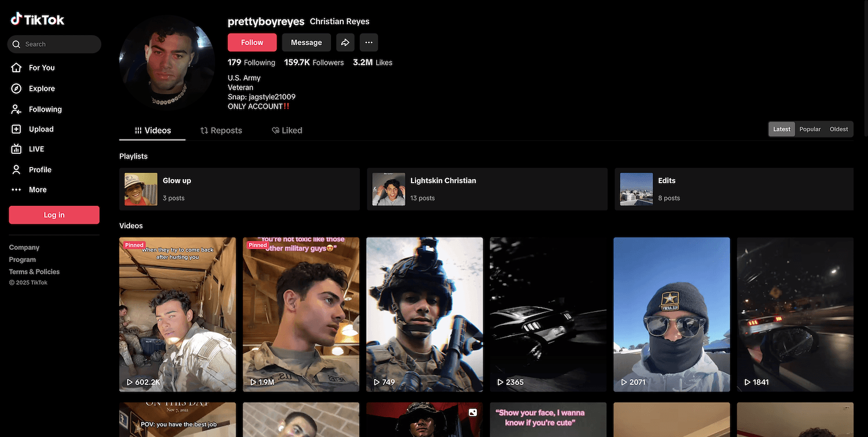Click the share arrow icon

point(345,42)
